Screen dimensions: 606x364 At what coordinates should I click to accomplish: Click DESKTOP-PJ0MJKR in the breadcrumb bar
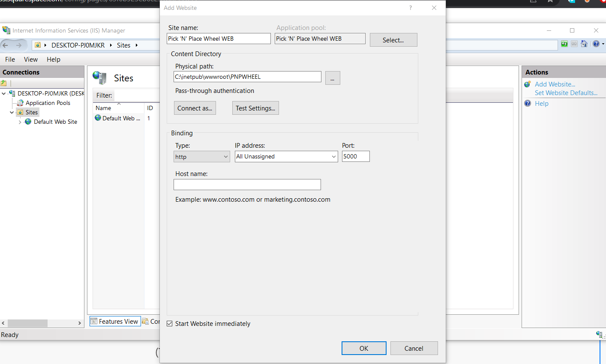pos(78,45)
